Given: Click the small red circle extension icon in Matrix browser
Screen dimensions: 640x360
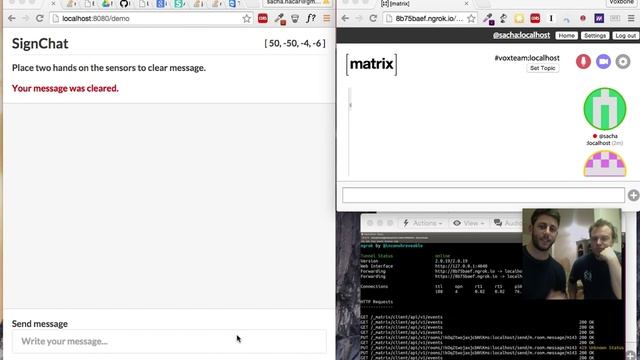Looking at the screenshot, I should (x=583, y=18).
